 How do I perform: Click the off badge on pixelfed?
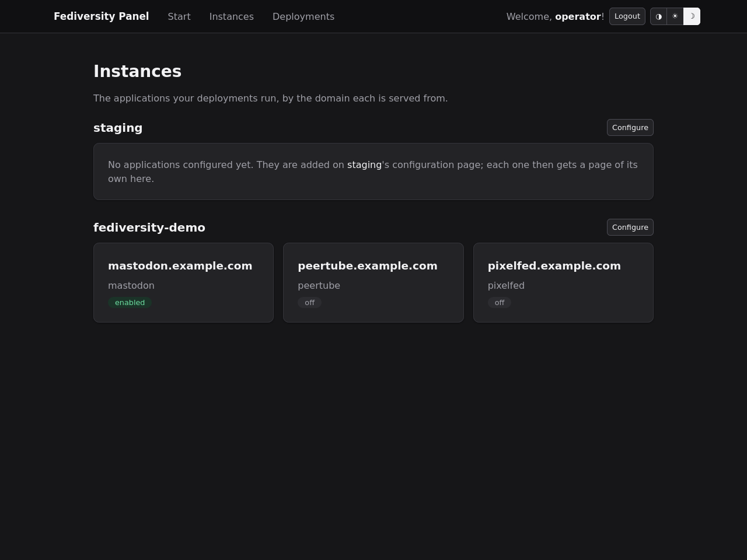[x=500, y=302]
